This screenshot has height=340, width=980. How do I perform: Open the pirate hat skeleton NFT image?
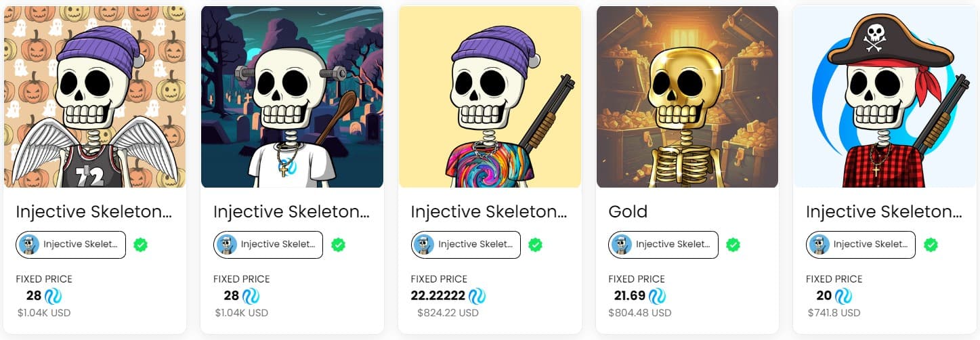coord(885,97)
